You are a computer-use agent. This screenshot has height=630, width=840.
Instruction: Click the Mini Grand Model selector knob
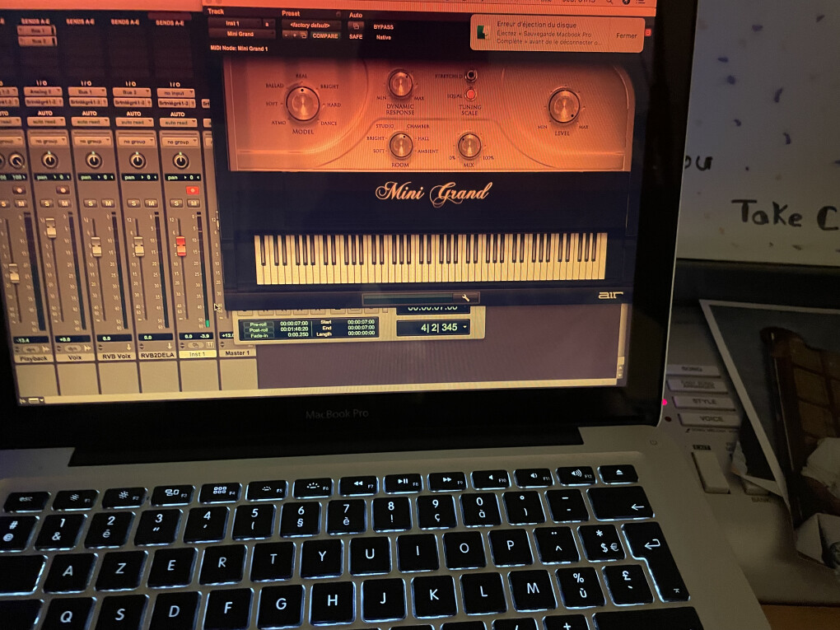point(302,103)
